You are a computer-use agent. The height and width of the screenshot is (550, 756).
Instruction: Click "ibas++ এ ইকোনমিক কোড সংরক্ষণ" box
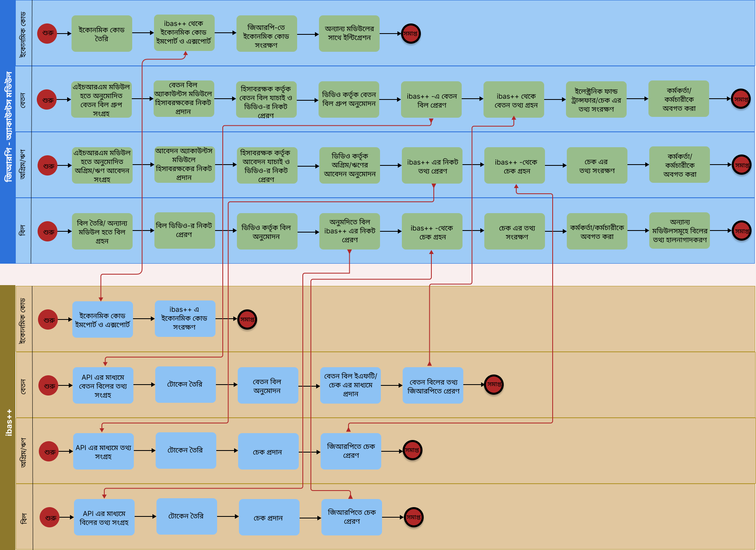coord(185,319)
